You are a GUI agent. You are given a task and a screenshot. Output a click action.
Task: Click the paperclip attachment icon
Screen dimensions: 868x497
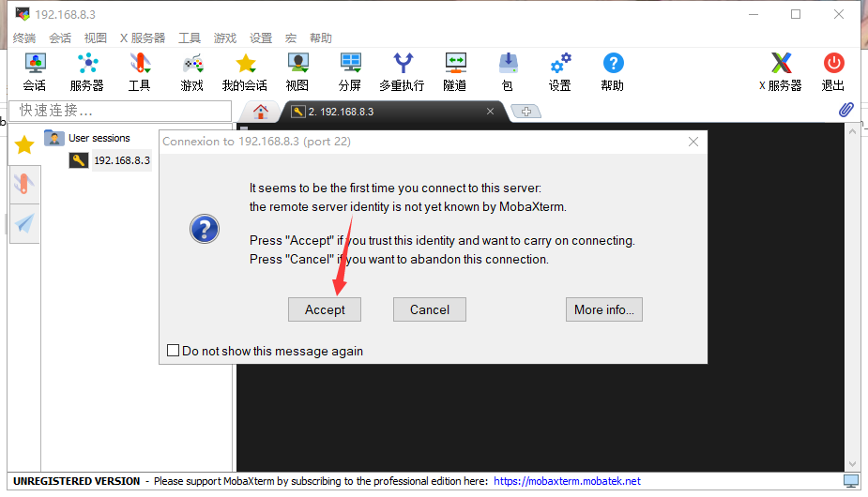[x=845, y=111]
